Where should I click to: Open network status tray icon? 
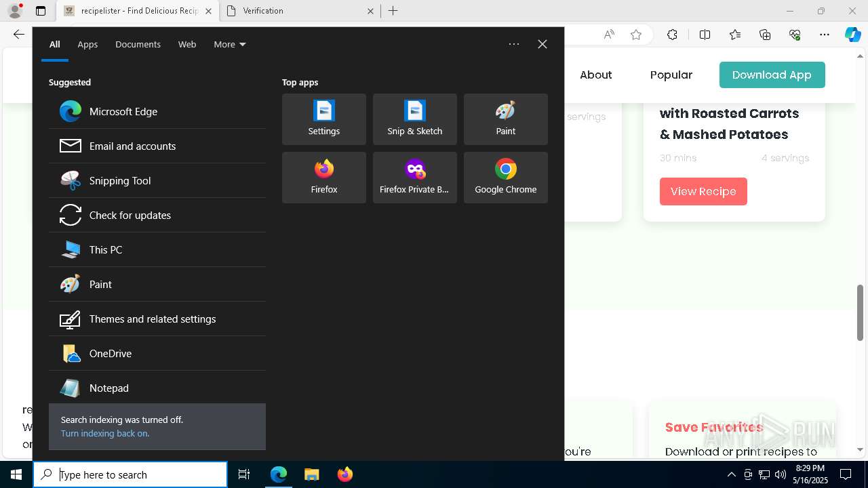point(764,474)
